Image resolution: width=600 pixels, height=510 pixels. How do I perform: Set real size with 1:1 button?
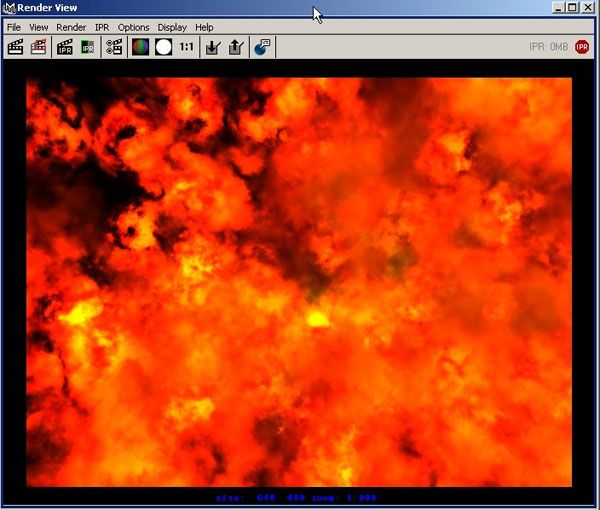186,46
